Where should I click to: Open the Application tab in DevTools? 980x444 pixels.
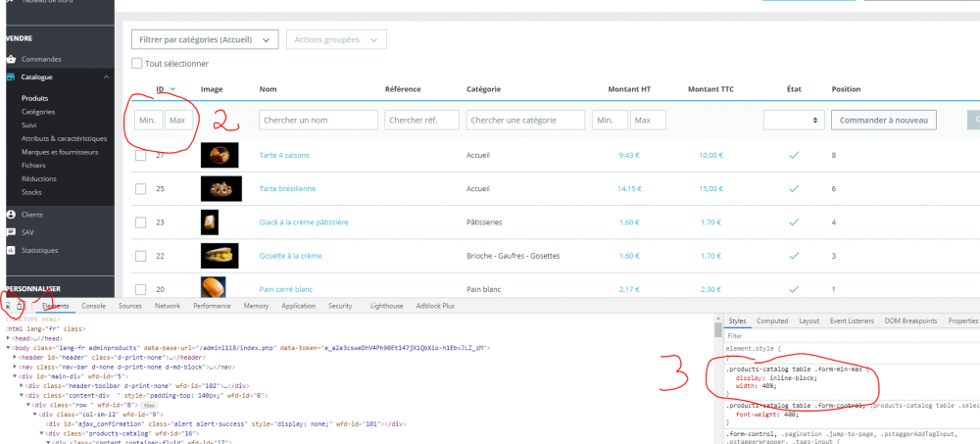coord(298,306)
